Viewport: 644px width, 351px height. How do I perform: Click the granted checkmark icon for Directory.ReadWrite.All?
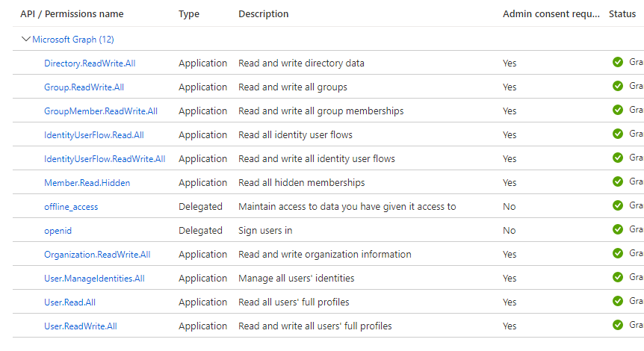click(x=618, y=62)
